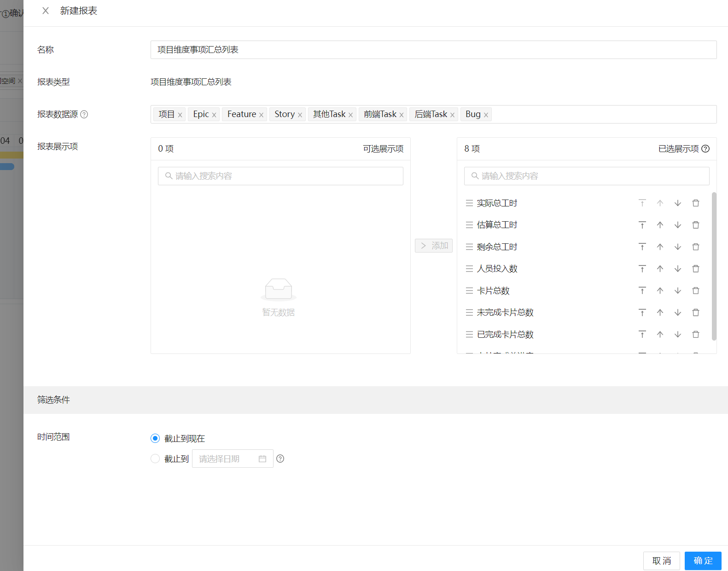Viewport: 728px width, 571px height.
Task: Click the 已选展示项 help icon
Action: pos(705,149)
